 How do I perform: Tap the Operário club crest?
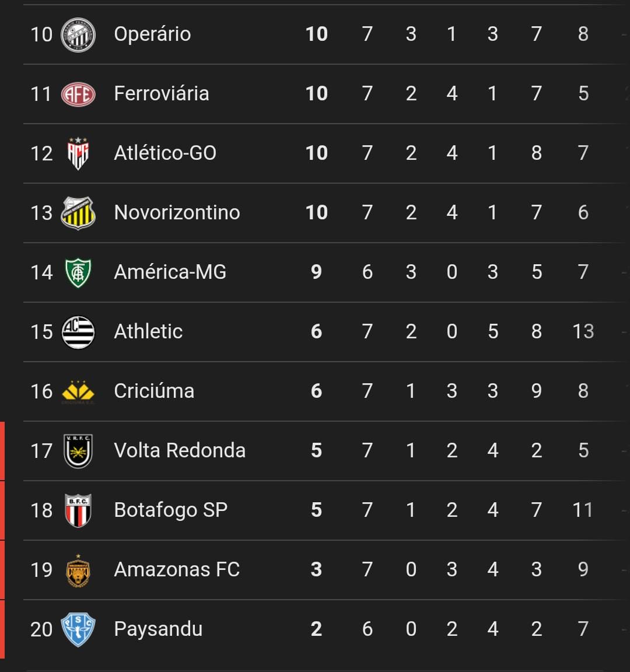(78, 35)
